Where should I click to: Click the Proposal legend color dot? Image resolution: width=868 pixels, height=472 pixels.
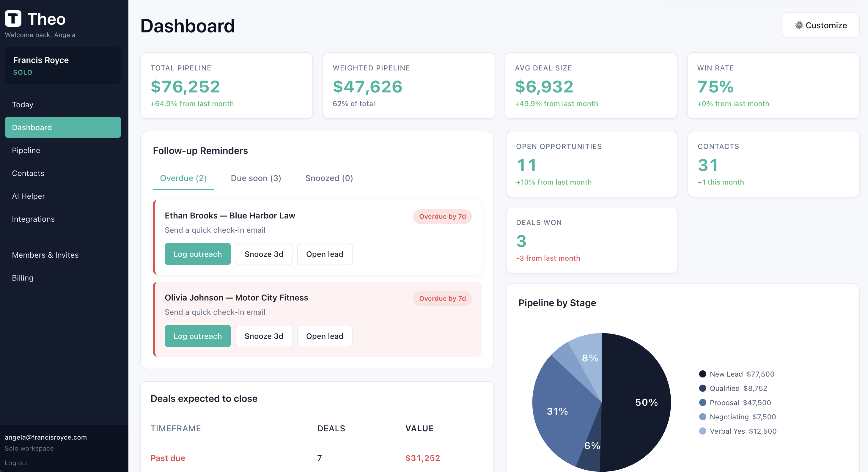coord(702,403)
